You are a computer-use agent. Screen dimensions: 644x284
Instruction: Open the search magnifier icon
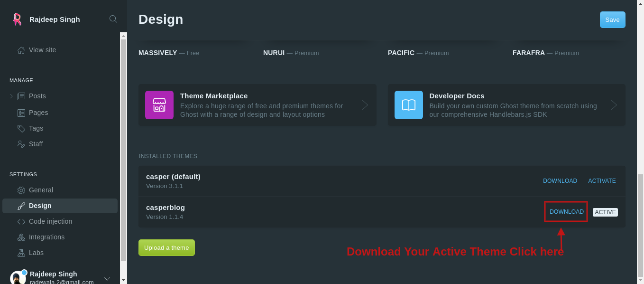tap(113, 19)
